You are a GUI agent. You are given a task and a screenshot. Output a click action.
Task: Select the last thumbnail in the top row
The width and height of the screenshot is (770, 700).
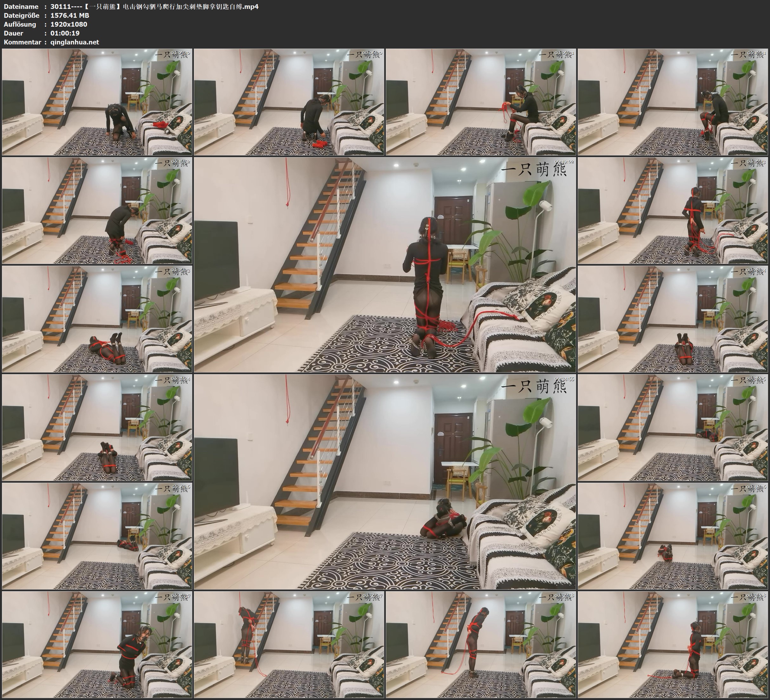(673, 102)
